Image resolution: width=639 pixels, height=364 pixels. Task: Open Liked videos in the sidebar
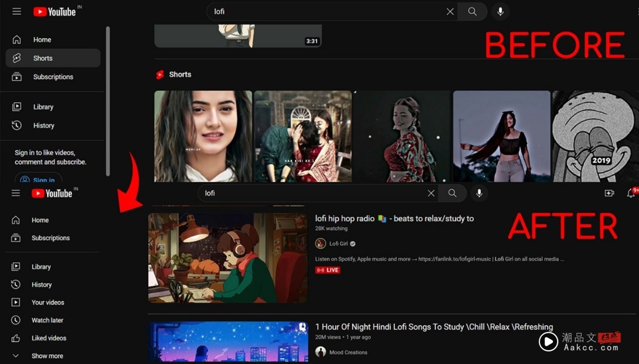[x=48, y=338]
